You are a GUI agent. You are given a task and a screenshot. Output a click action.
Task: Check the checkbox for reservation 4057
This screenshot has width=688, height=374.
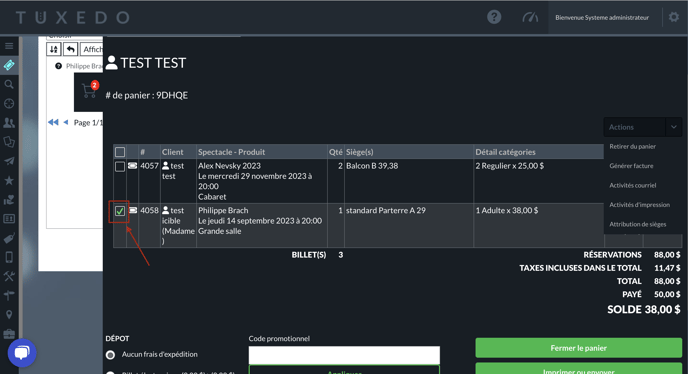pos(119,167)
